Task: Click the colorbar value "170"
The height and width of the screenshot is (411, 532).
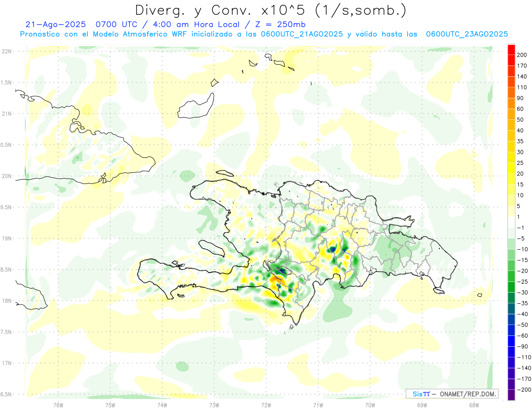Action: pos(522,66)
